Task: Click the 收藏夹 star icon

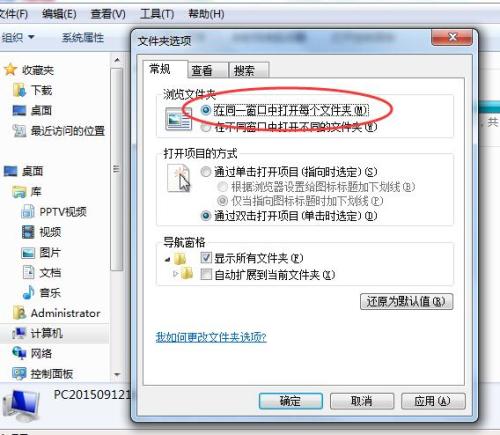Action: (10, 70)
